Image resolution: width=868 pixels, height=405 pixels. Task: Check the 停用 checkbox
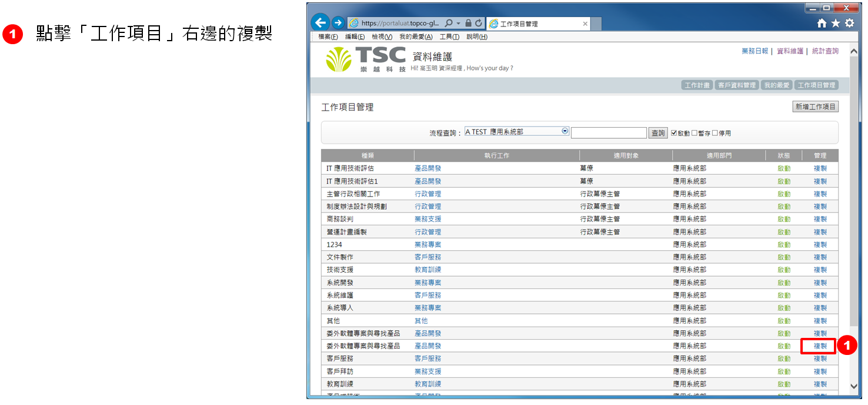(x=715, y=133)
